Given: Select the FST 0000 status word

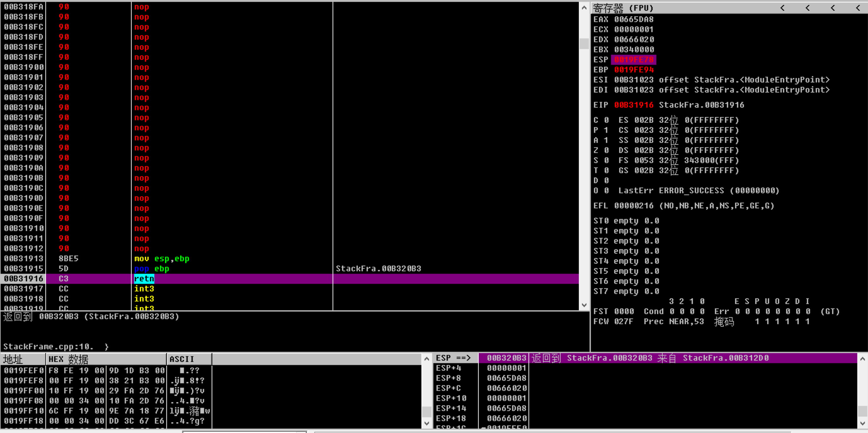Looking at the screenshot, I should (614, 312).
